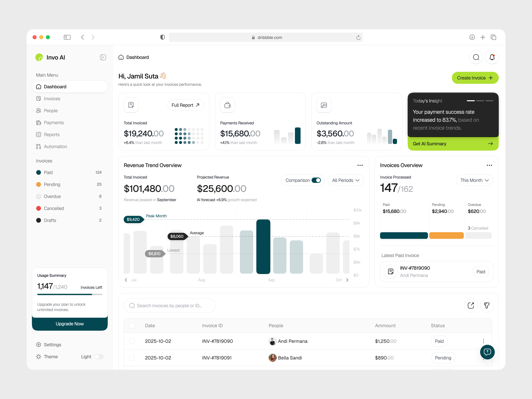
Task: Click the export icon next to invoice search
Action: (471, 305)
